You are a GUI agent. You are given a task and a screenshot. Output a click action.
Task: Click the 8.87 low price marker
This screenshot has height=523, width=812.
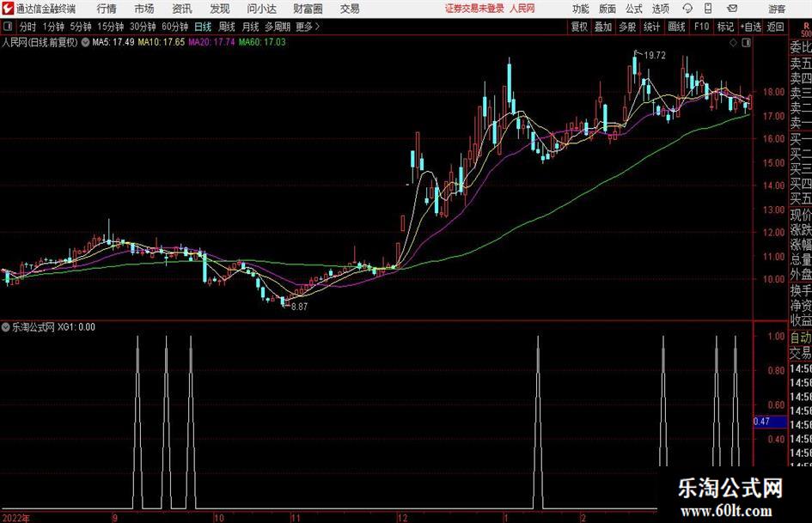pyautogui.click(x=299, y=307)
